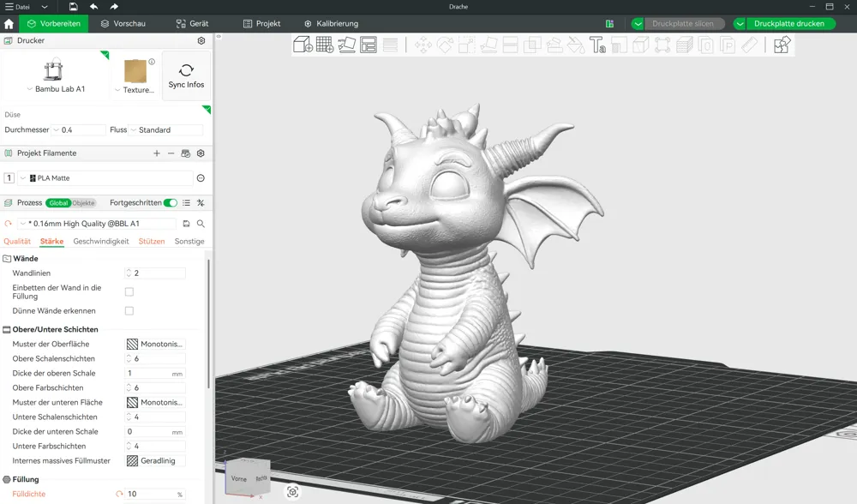Viewport: 857px width, 504px height.
Task: Select the Lay on face tool
Action: (488, 45)
